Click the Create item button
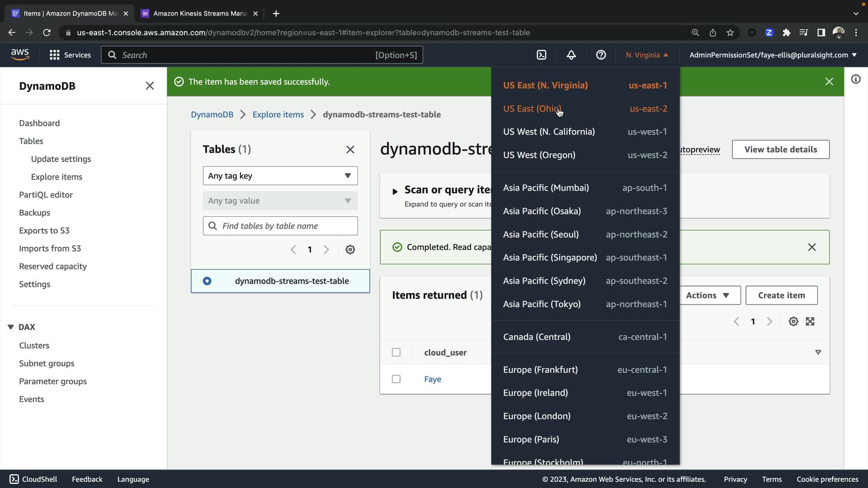868x488 pixels. click(x=781, y=296)
